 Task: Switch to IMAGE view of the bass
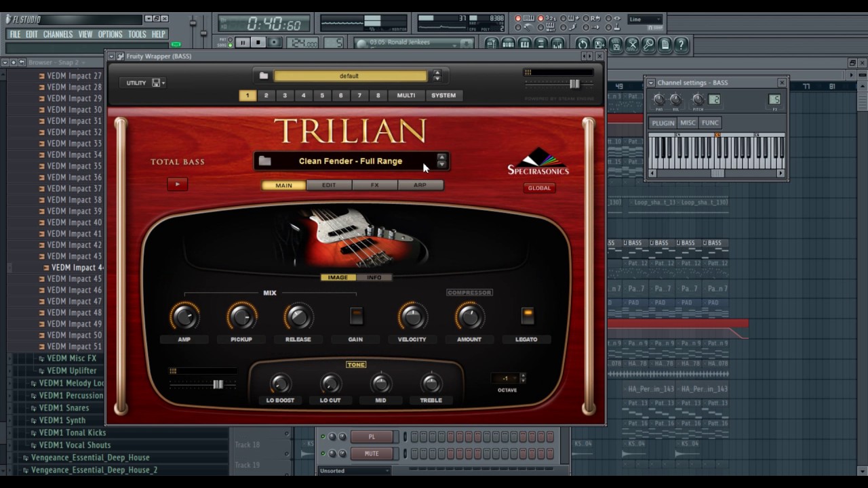(x=338, y=277)
